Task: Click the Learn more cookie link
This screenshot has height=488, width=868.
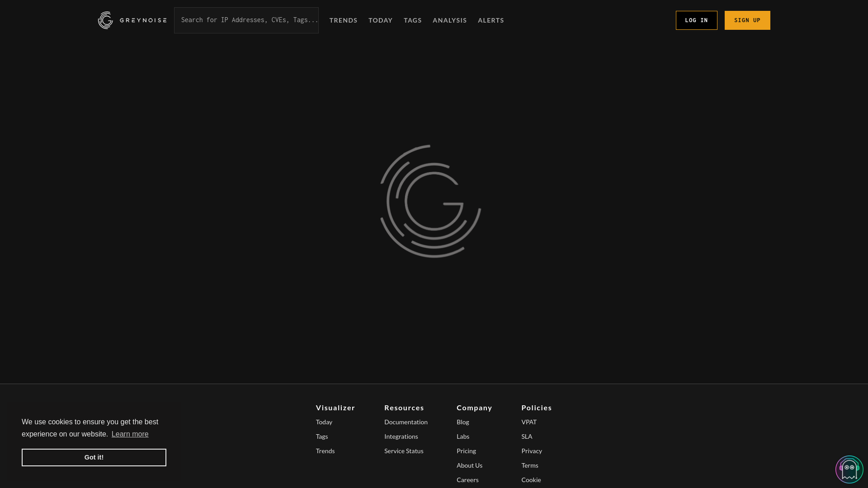Action: (x=130, y=434)
